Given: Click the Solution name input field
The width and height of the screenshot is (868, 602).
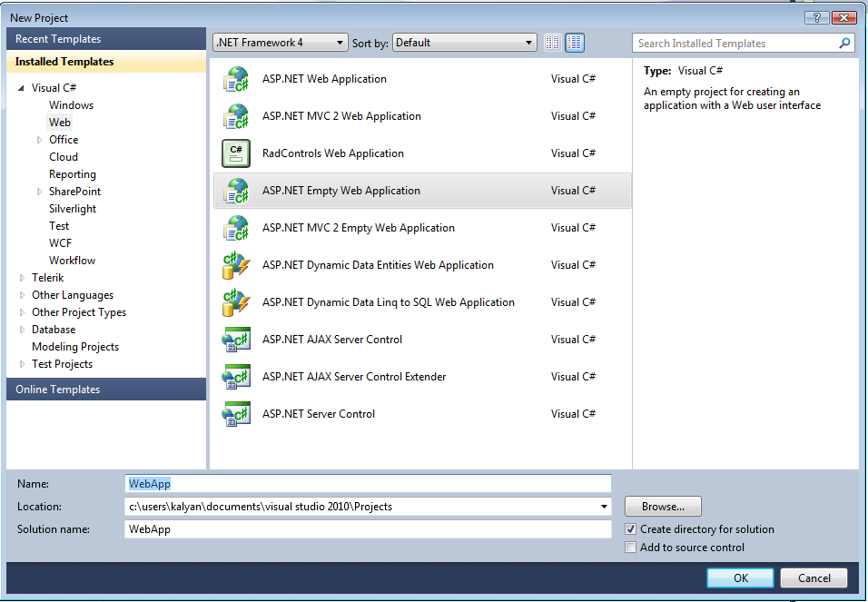Looking at the screenshot, I should pyautogui.click(x=368, y=528).
